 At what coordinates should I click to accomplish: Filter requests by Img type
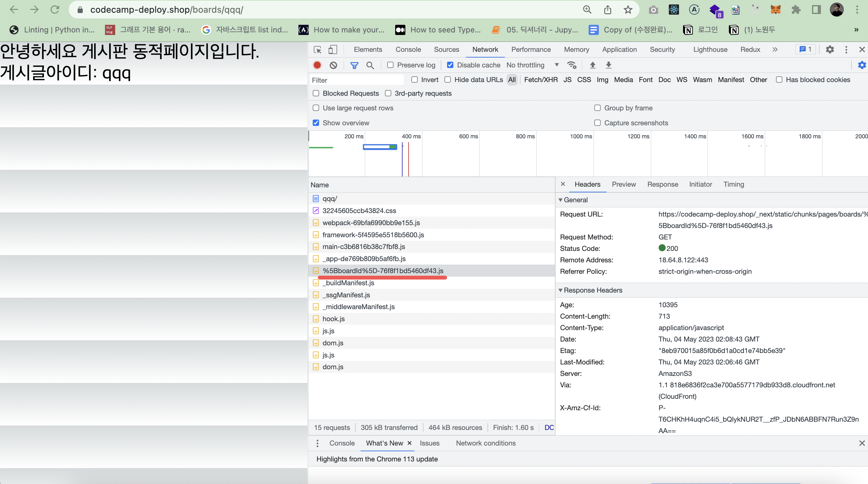603,80
